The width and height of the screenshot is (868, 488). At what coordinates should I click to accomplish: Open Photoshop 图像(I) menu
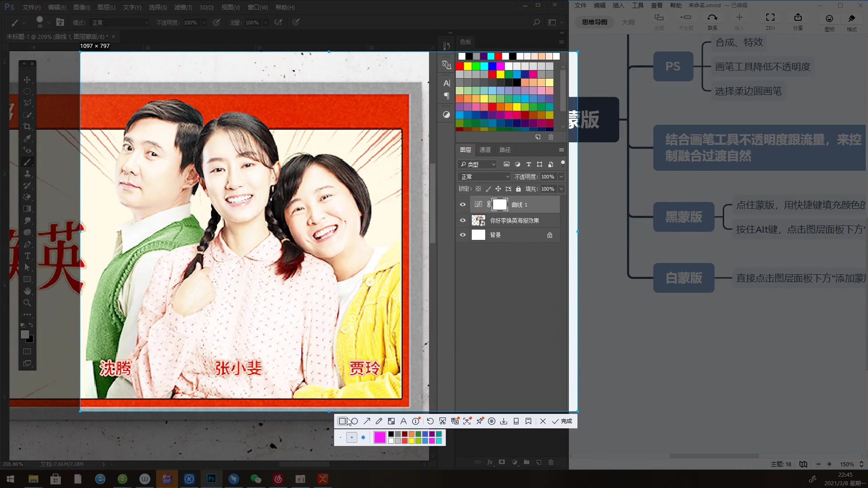(81, 7)
